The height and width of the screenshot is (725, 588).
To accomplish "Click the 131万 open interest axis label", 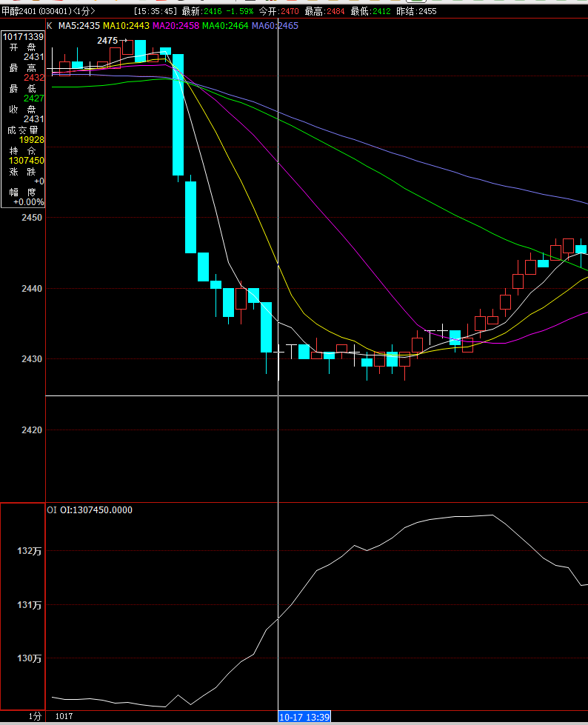I will coord(29,605).
